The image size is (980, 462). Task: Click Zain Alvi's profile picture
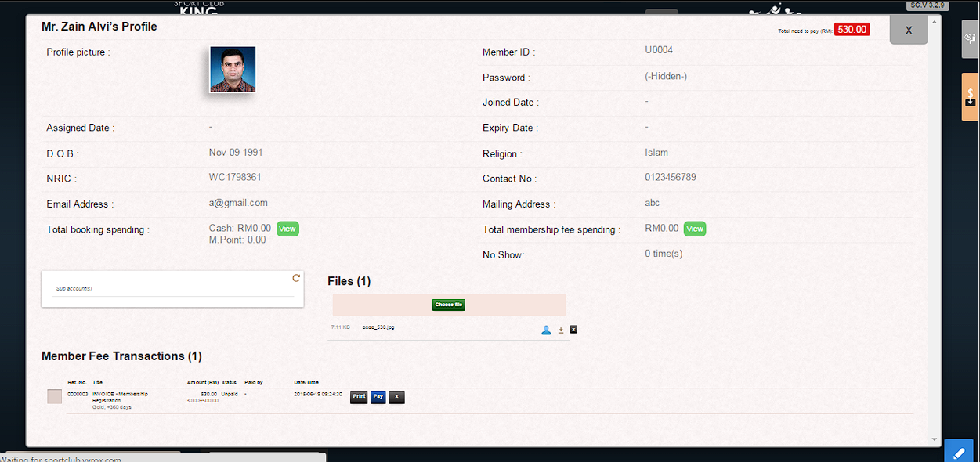click(x=233, y=70)
